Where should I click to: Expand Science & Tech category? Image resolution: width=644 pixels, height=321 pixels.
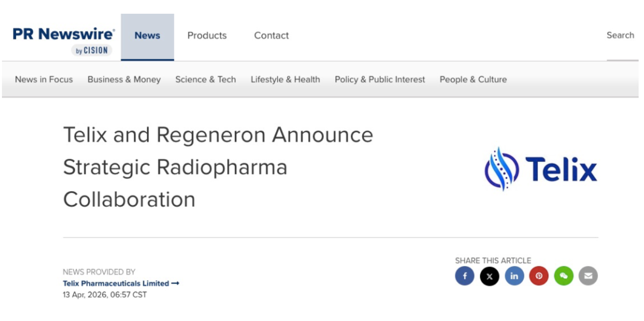(206, 79)
